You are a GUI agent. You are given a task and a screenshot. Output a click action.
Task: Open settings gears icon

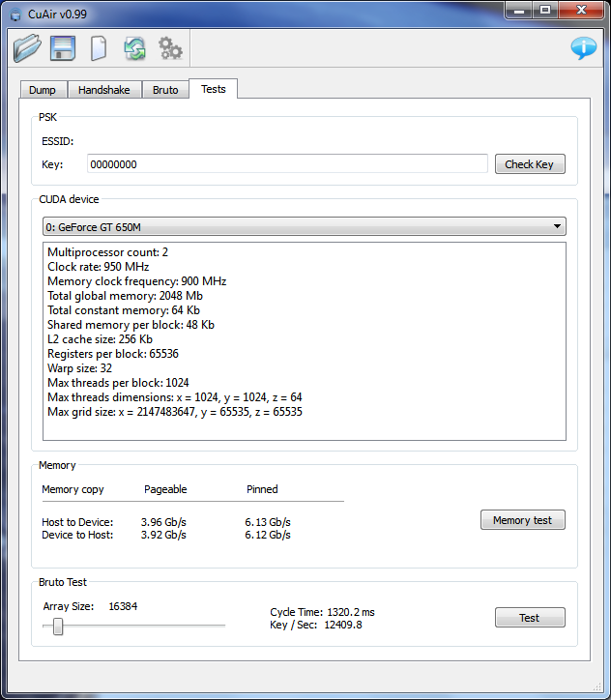(170, 47)
